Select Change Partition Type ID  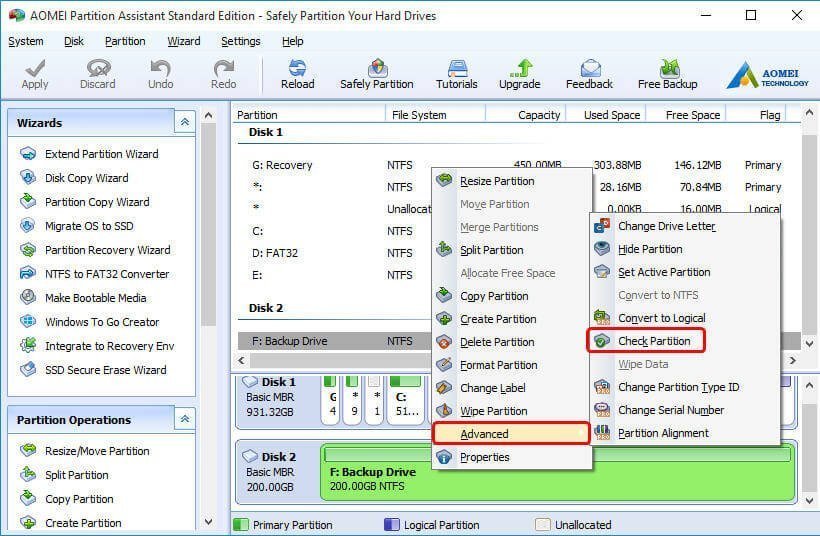click(685, 387)
